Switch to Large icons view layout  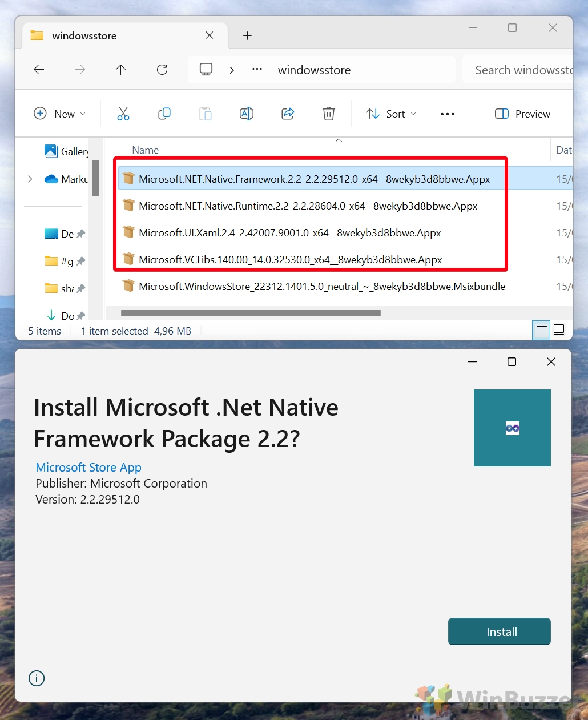[x=559, y=330]
